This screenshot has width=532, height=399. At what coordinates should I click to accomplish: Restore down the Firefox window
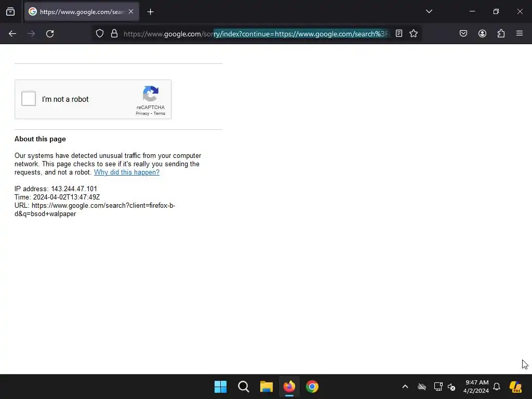click(496, 11)
